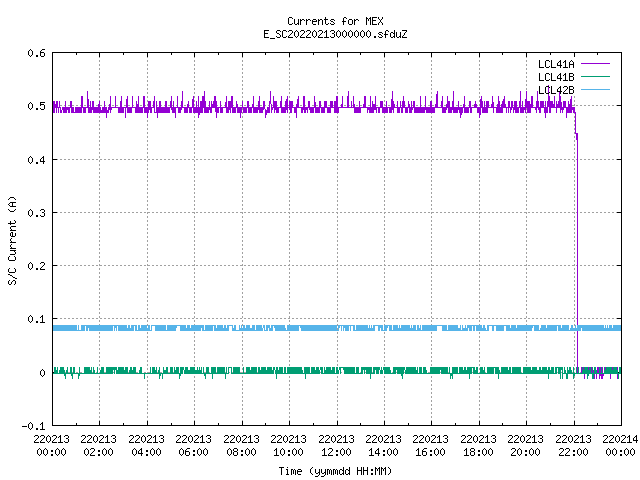
Task: Click the x-axis tick 220213 14:00
Action: click(383, 446)
